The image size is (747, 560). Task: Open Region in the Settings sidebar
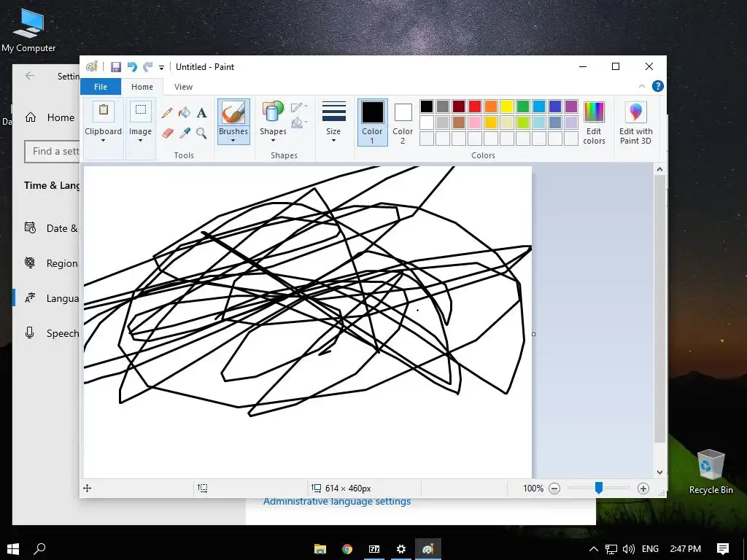52,263
